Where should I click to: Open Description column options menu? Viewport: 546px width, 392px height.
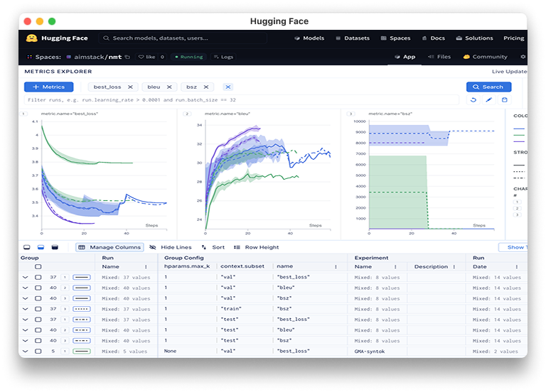pos(454,267)
